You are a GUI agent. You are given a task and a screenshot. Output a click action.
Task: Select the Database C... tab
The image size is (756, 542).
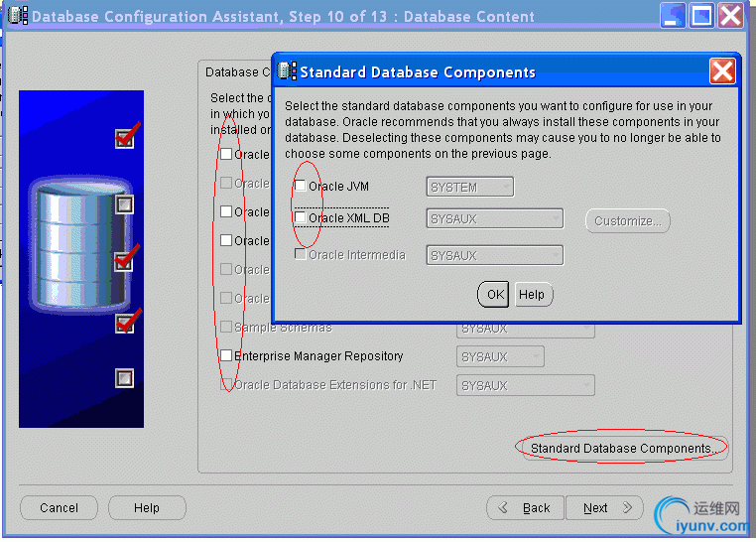click(238, 71)
